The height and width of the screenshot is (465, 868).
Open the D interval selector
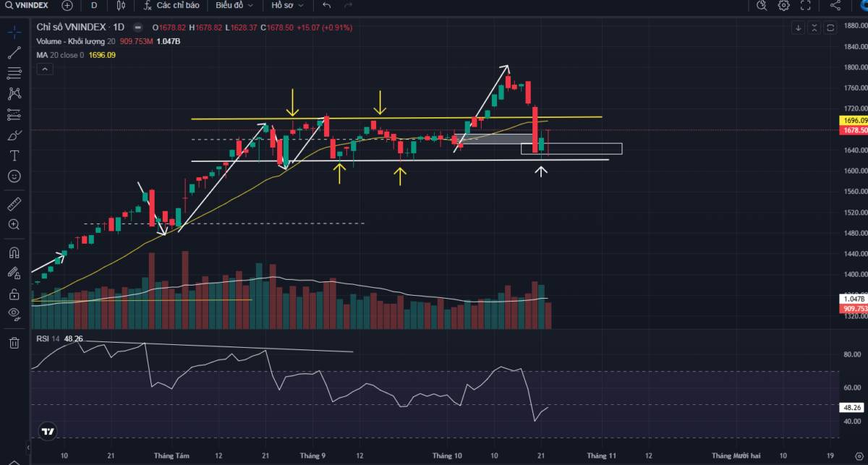coord(94,6)
